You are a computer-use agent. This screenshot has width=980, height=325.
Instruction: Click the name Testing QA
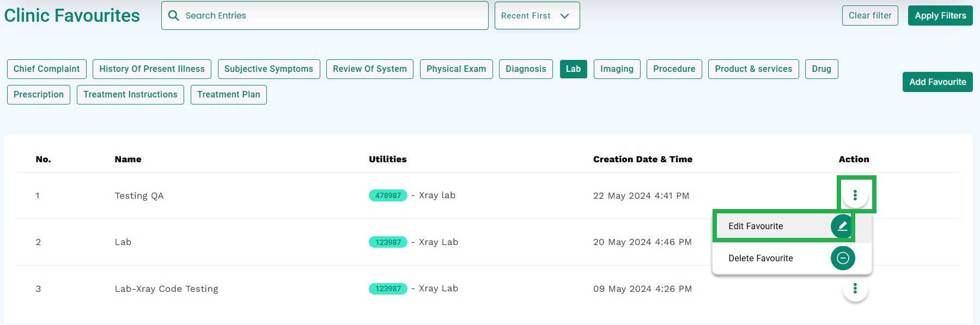[139, 196]
